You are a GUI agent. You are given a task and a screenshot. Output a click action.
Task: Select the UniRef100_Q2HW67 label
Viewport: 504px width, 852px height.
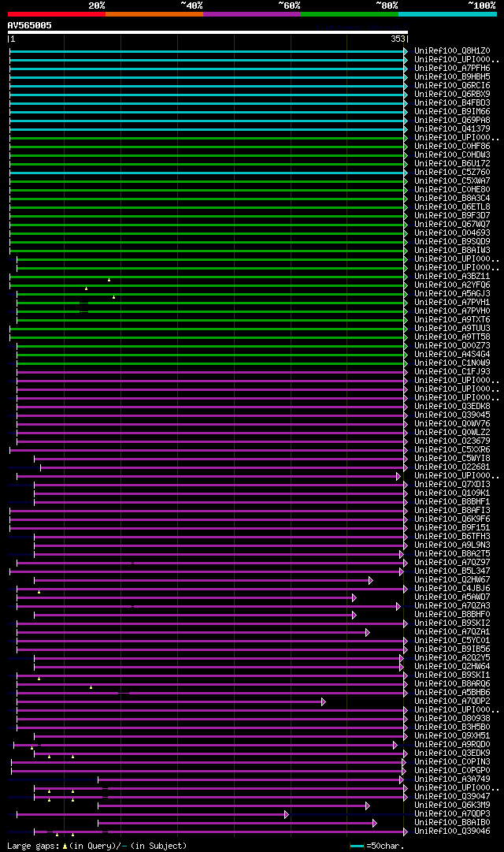tap(452, 582)
